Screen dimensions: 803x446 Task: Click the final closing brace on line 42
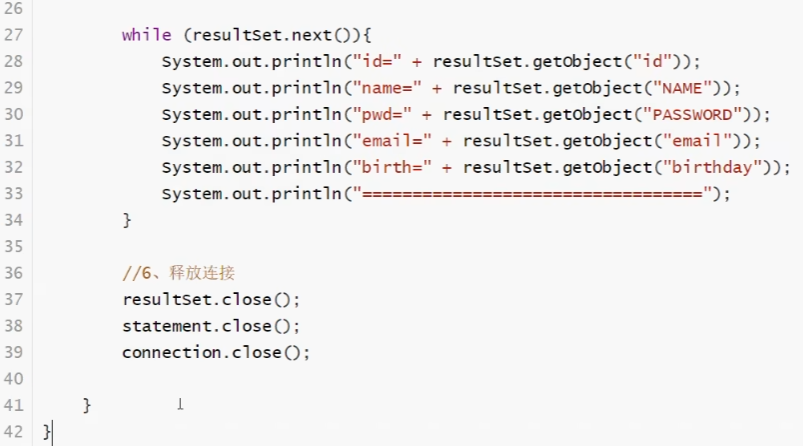coord(47,432)
